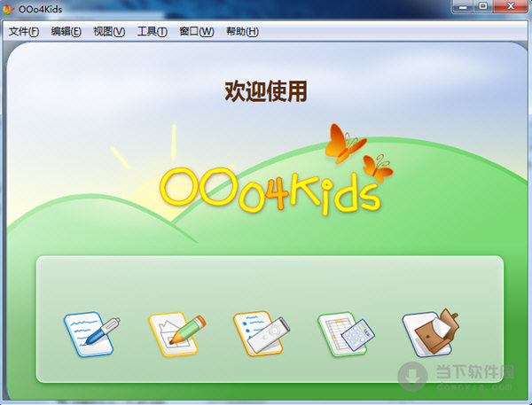Start the Impress presentation icon with remote

[x=262, y=333]
